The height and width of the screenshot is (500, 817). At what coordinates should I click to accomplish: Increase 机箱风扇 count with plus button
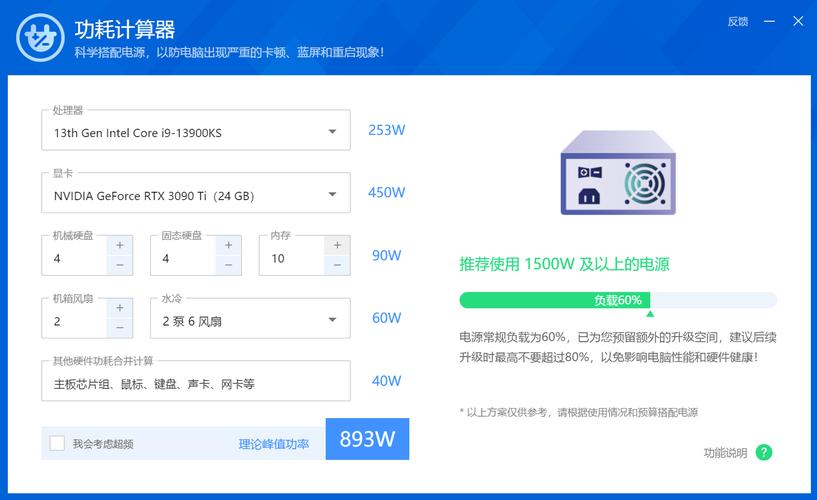[120, 308]
